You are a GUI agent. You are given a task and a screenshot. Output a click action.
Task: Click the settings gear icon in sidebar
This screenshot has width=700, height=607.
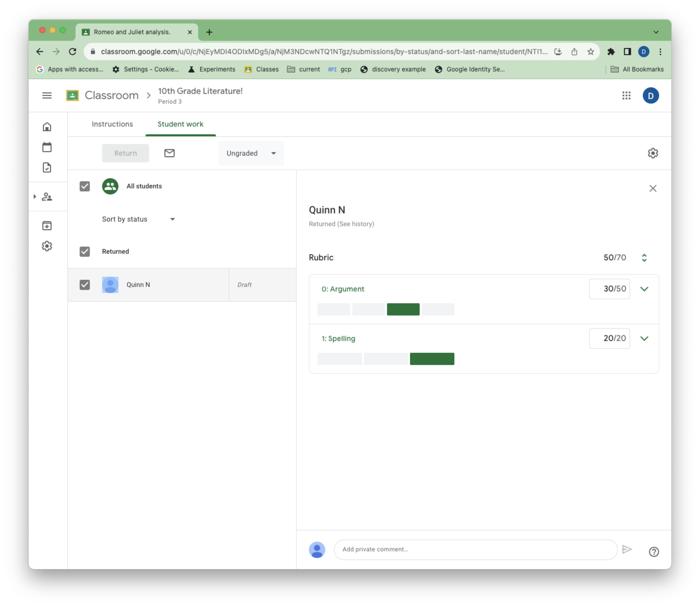coord(46,246)
